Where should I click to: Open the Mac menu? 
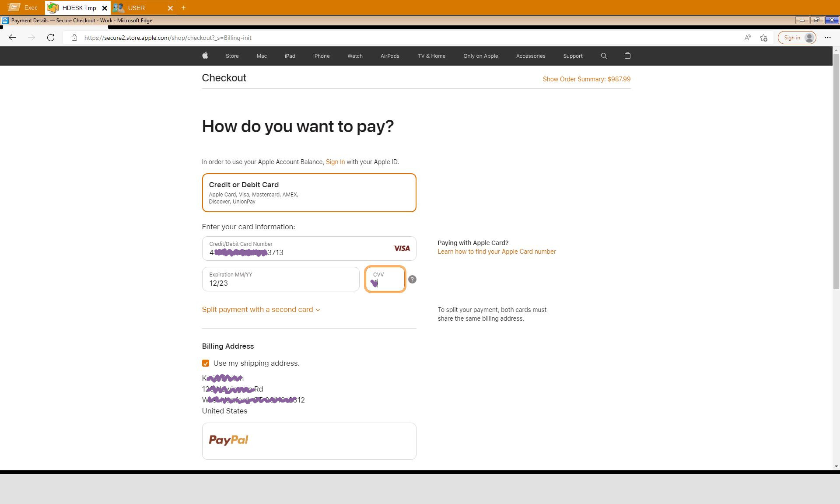(262, 56)
